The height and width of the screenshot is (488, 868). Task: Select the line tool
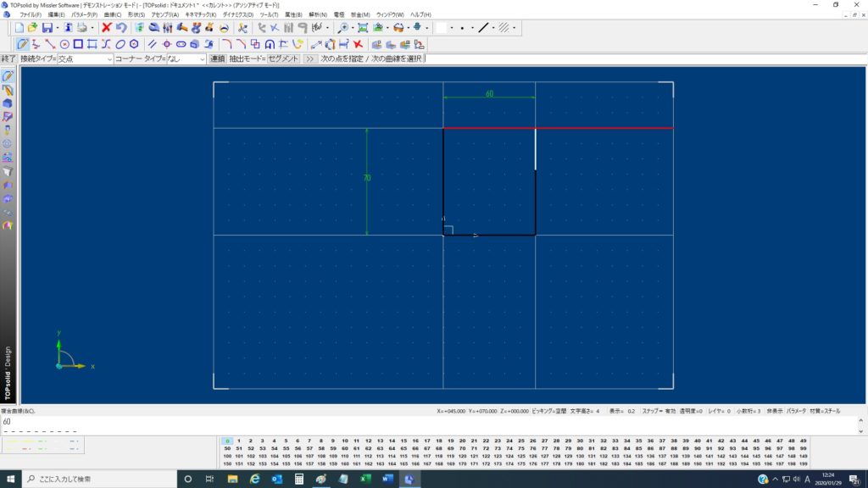(50, 44)
